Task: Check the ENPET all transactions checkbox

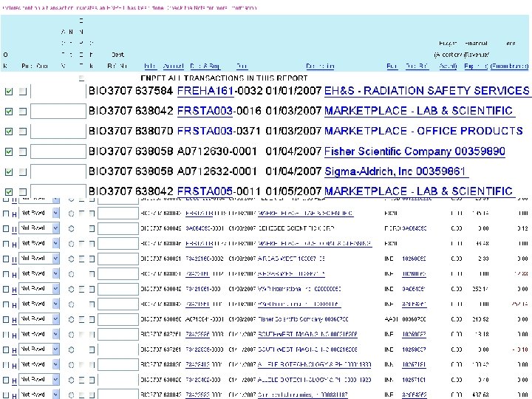Action: click(81, 78)
